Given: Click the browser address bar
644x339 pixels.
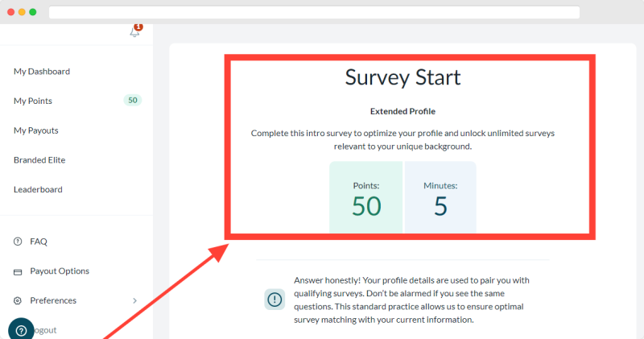Looking at the screenshot, I should point(314,12).
